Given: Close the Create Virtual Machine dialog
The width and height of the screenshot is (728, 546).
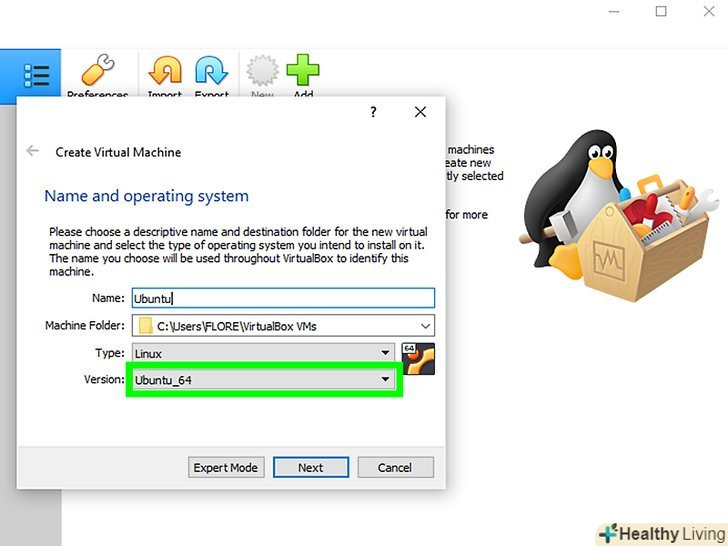Looking at the screenshot, I should coord(420,112).
